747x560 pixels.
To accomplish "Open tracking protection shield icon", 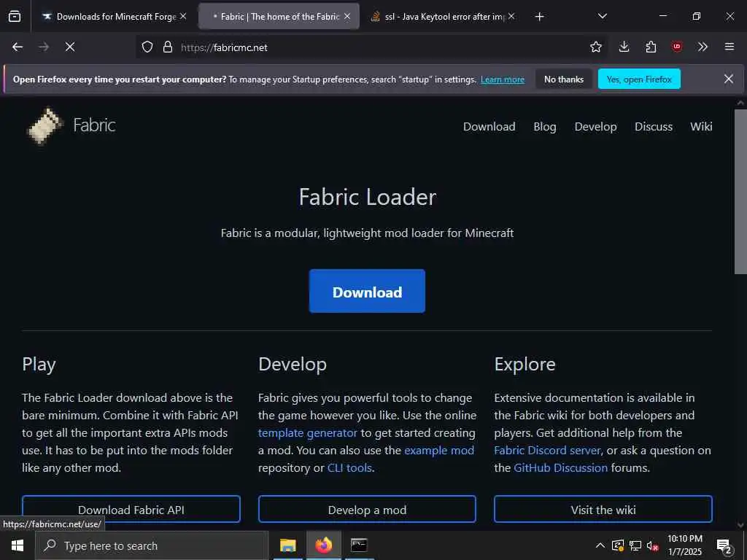I will [x=147, y=47].
